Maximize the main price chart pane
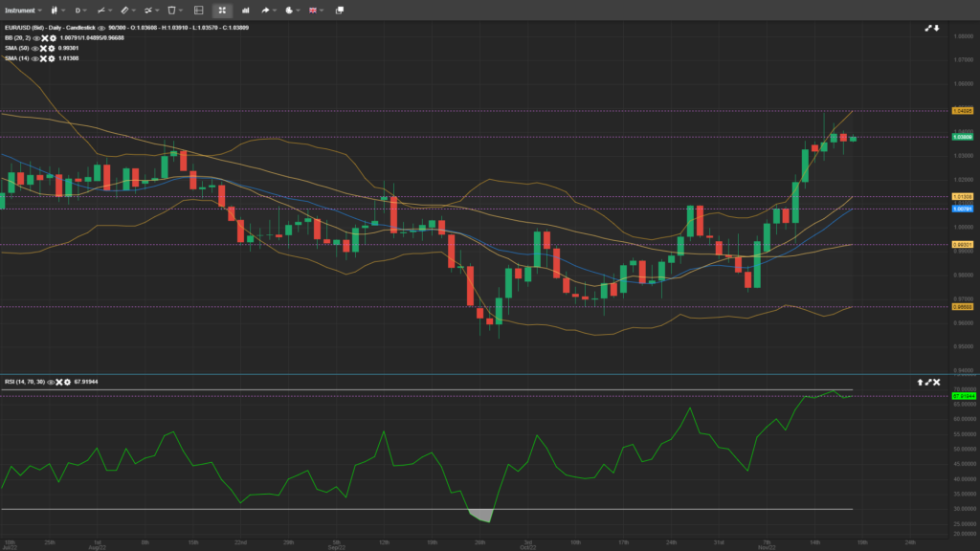Image resolution: width=980 pixels, height=551 pixels. 927,29
